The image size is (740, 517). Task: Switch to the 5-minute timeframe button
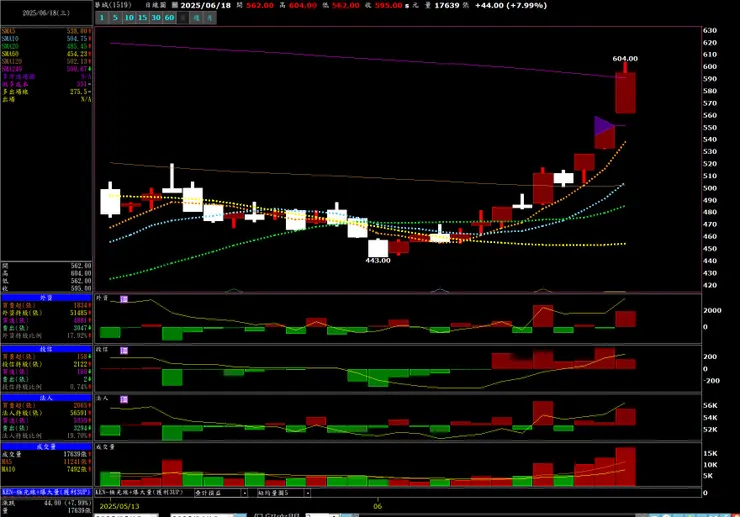[115, 18]
